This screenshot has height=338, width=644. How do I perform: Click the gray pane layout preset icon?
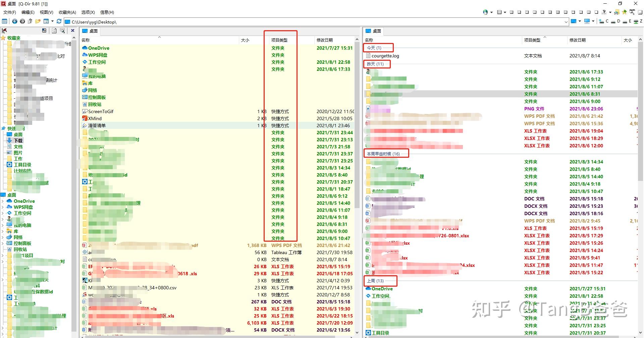(499, 12)
